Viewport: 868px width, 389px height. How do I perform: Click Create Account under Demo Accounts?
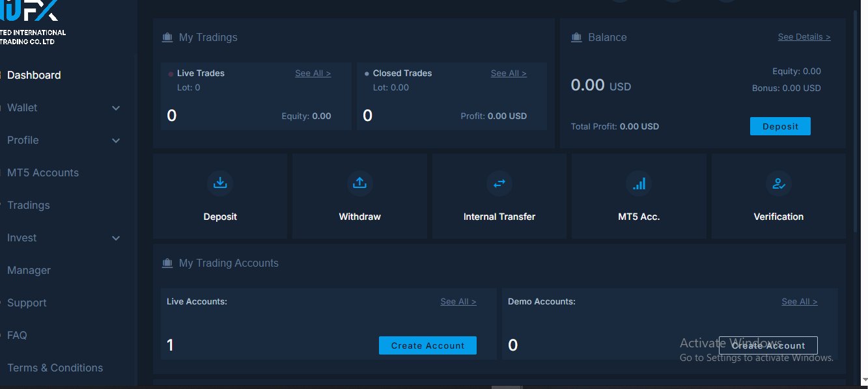(x=768, y=345)
